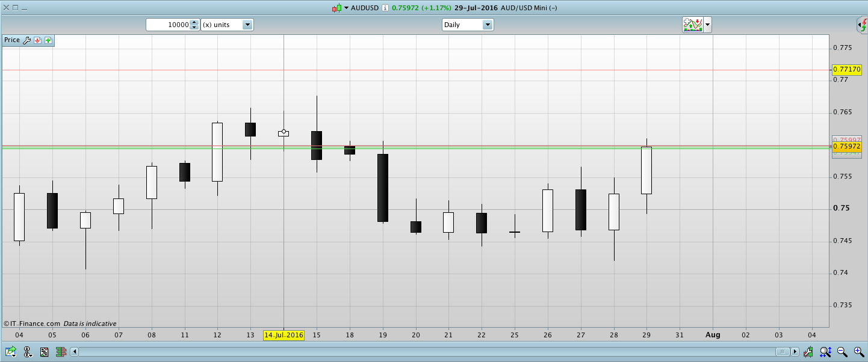Click the red down arrow in Price panel
This screenshot has width=868, height=362.
[x=37, y=40]
